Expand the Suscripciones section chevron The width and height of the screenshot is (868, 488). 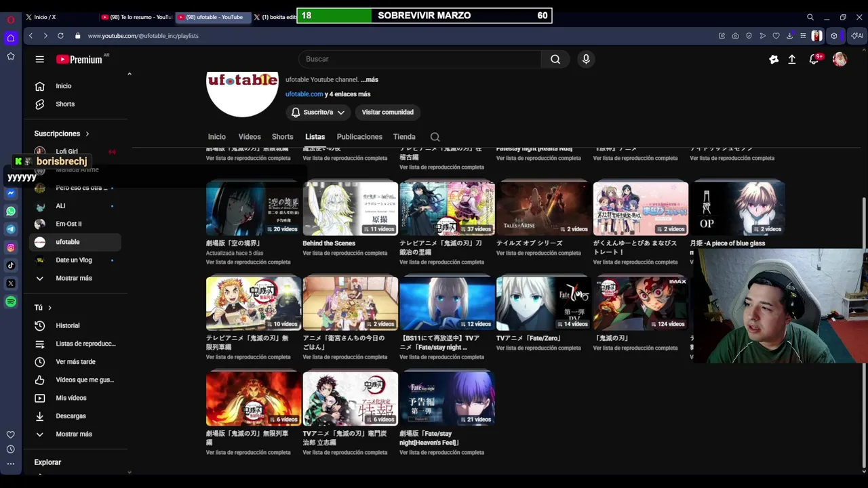tap(87, 134)
